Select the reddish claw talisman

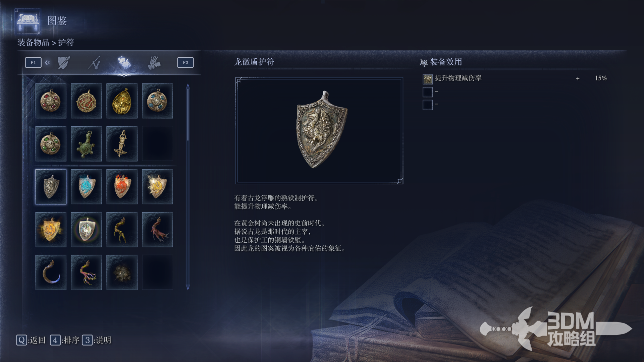pos(157,230)
